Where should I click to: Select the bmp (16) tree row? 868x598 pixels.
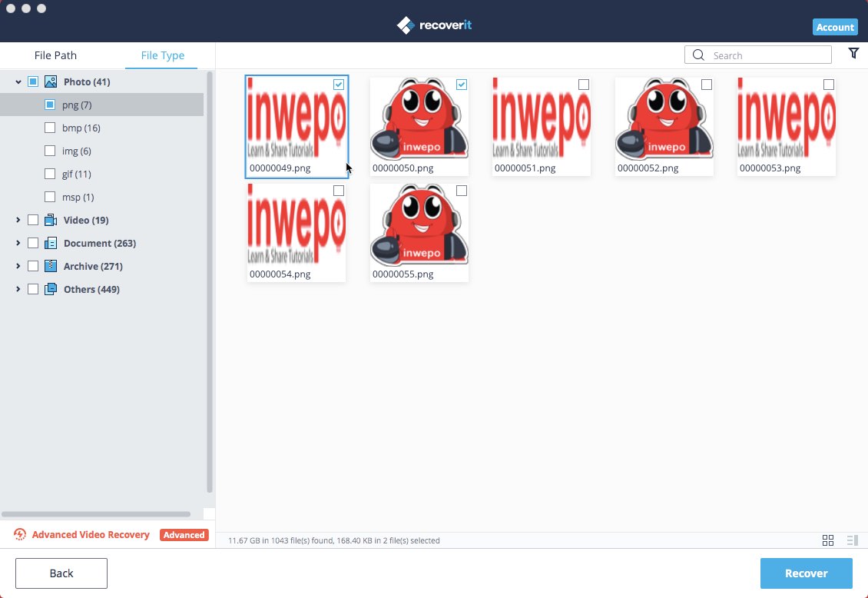pos(102,128)
